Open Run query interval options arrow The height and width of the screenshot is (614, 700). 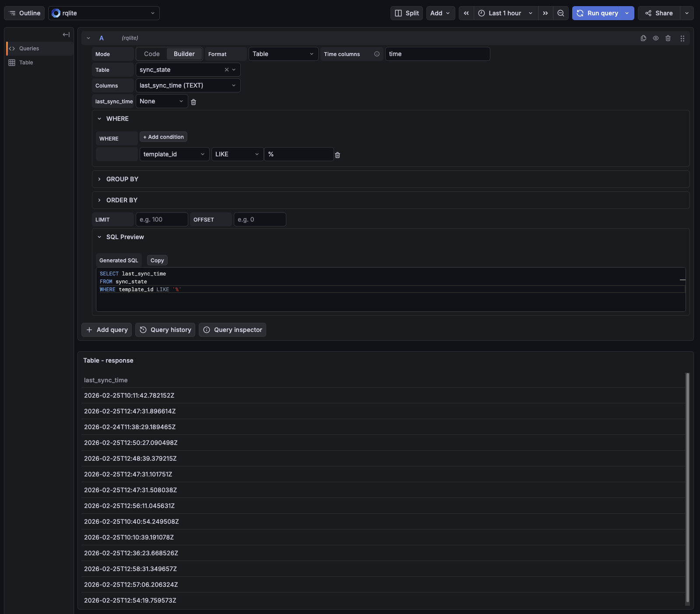627,13
